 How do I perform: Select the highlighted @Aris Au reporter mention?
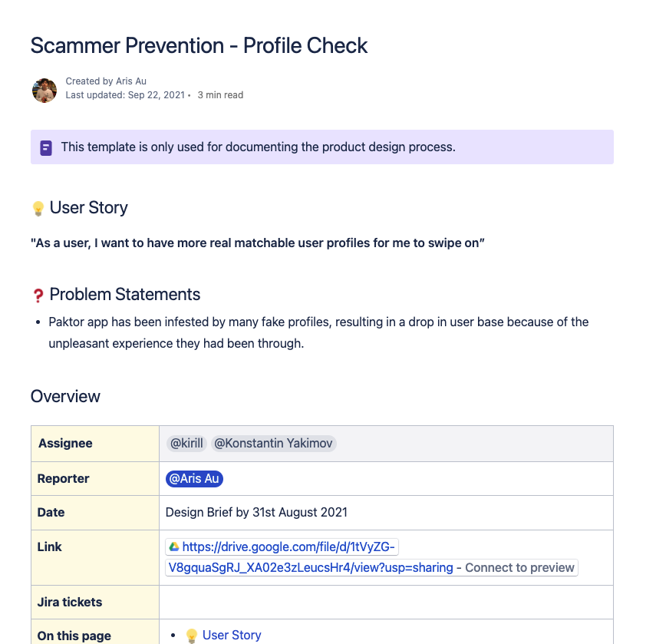point(194,479)
